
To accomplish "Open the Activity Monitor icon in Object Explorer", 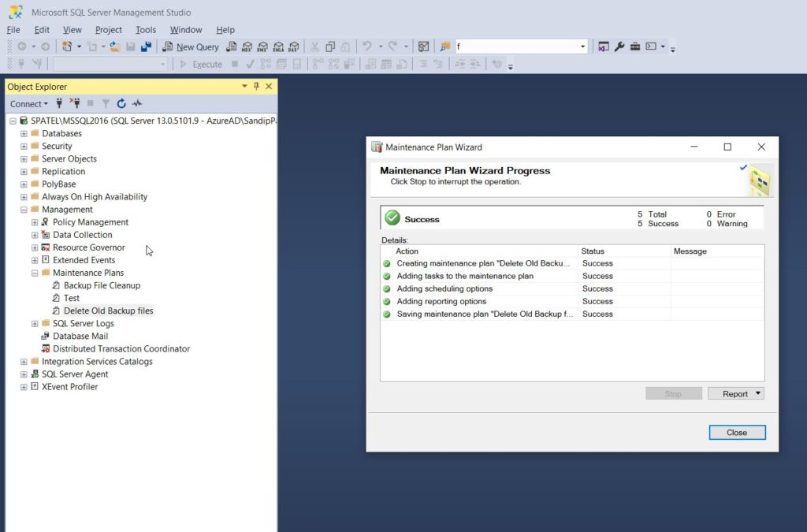I will [x=137, y=103].
